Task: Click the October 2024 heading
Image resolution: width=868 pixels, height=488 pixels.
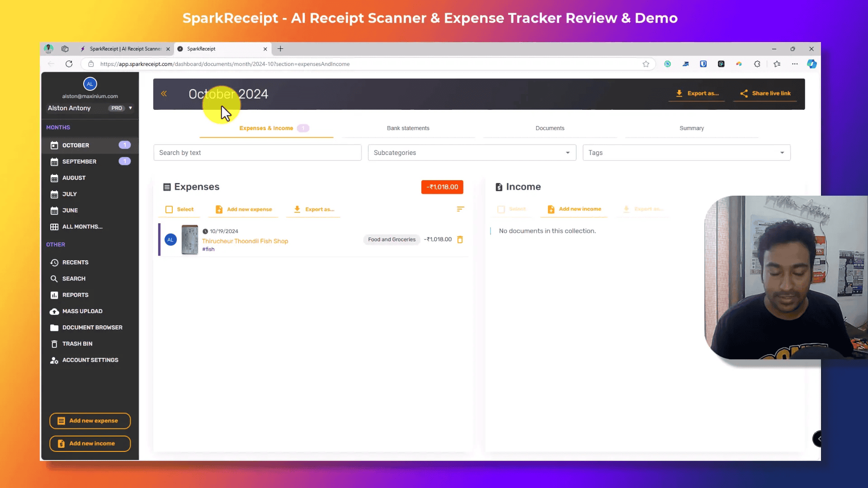Action: 228,94
